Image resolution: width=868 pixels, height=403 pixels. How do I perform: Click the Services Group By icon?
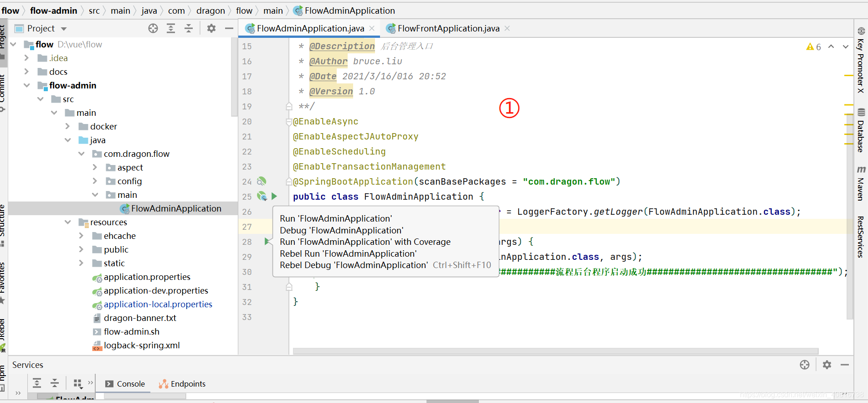point(78,383)
